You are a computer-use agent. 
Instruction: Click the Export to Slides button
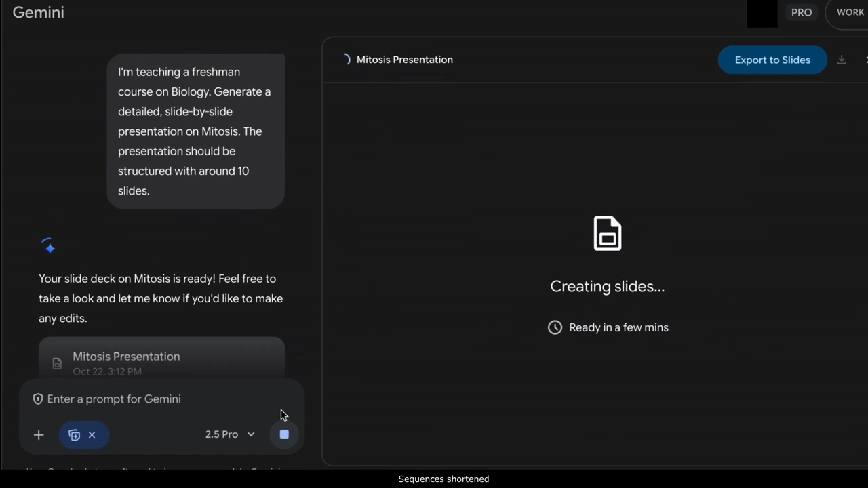coord(772,60)
